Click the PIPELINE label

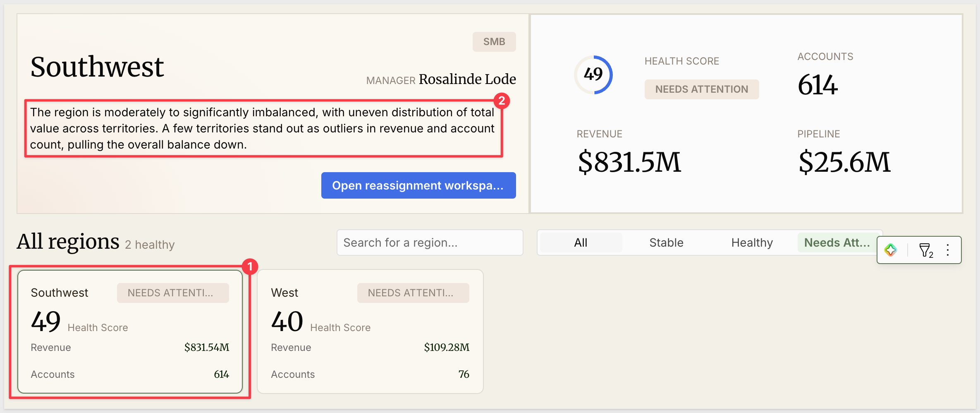coord(818,134)
